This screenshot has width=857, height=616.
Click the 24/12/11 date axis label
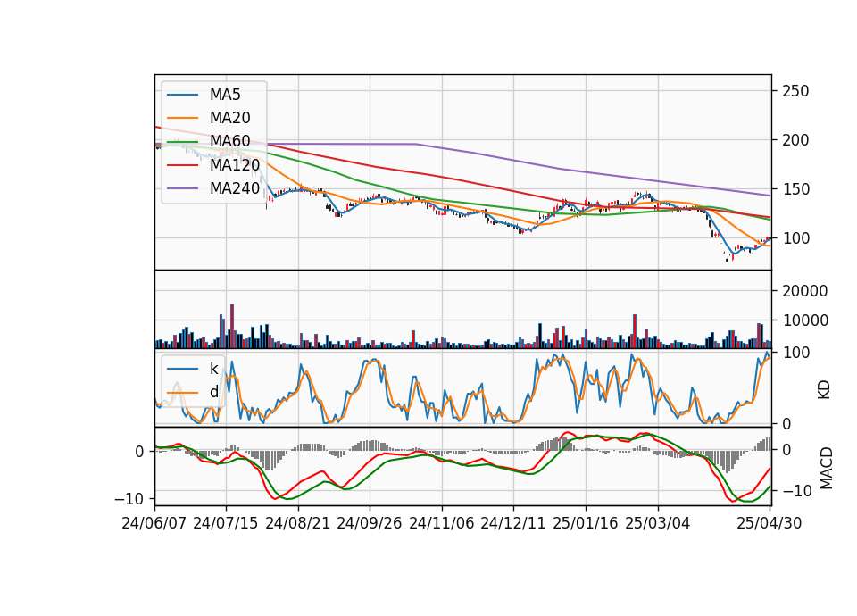[x=512, y=523]
